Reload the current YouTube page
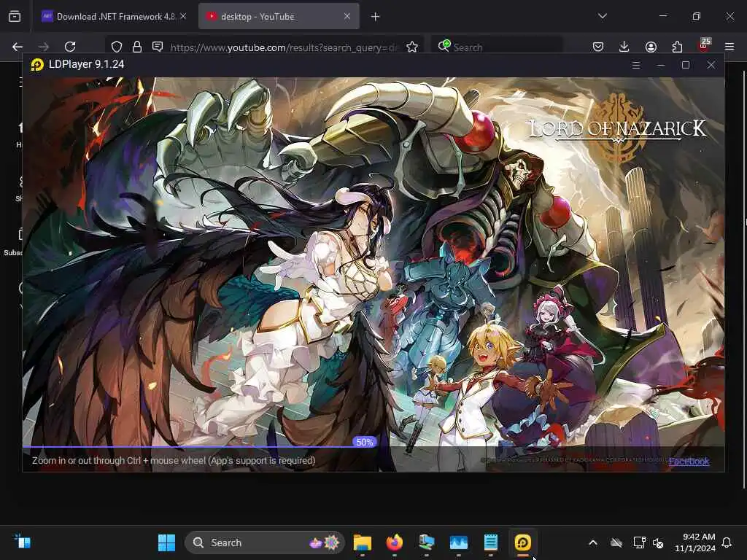Viewport: 747px width, 560px height. click(x=70, y=47)
